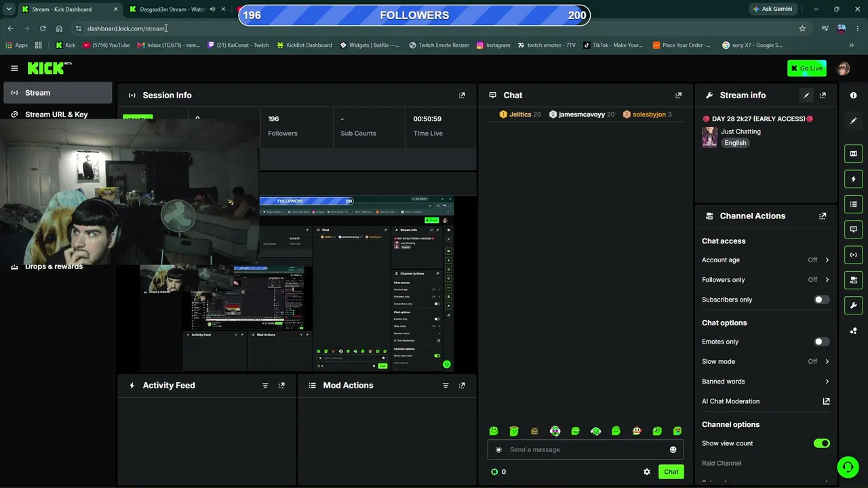
Task: Click the dashboard.kick.com address bar
Action: [434, 28]
